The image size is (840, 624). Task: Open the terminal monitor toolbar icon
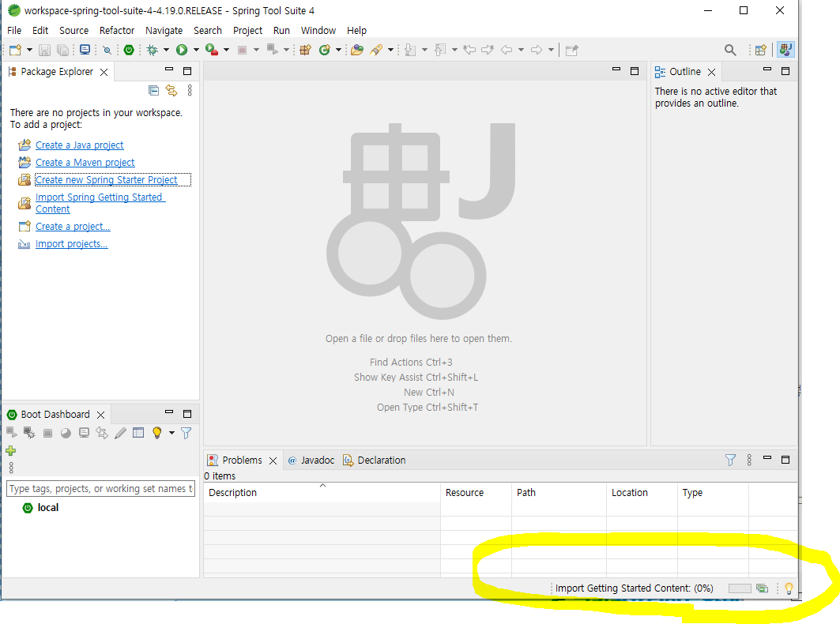click(85, 50)
